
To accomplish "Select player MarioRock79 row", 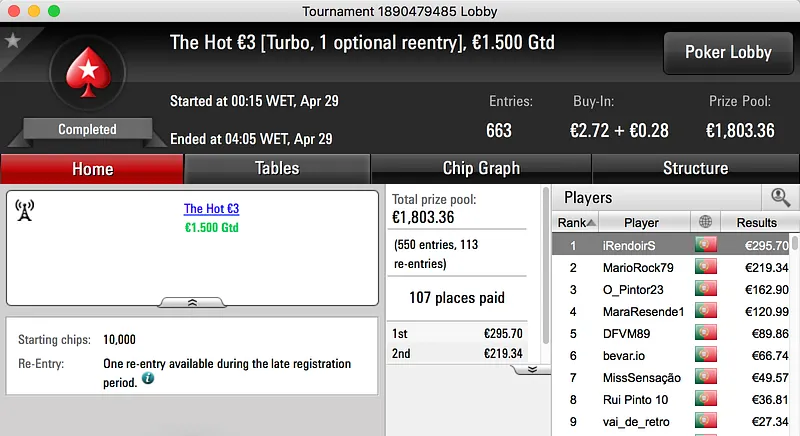I will [641, 267].
